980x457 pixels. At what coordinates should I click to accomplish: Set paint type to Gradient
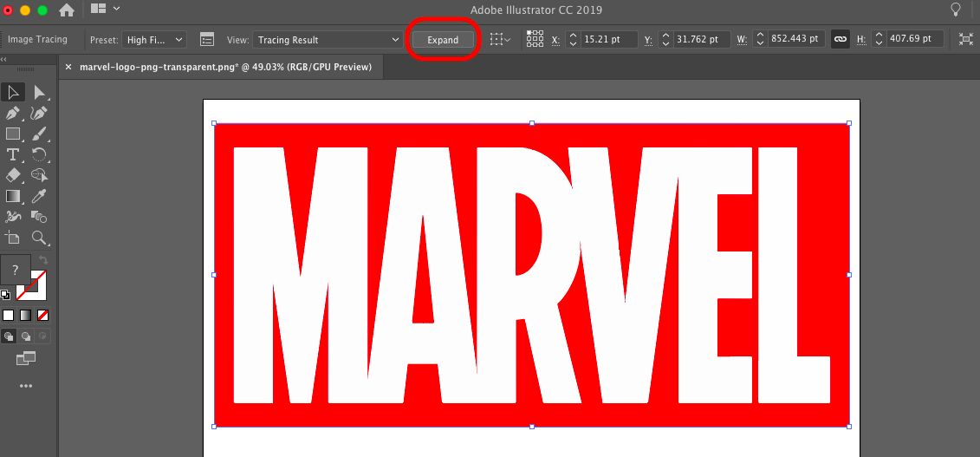[x=26, y=315]
